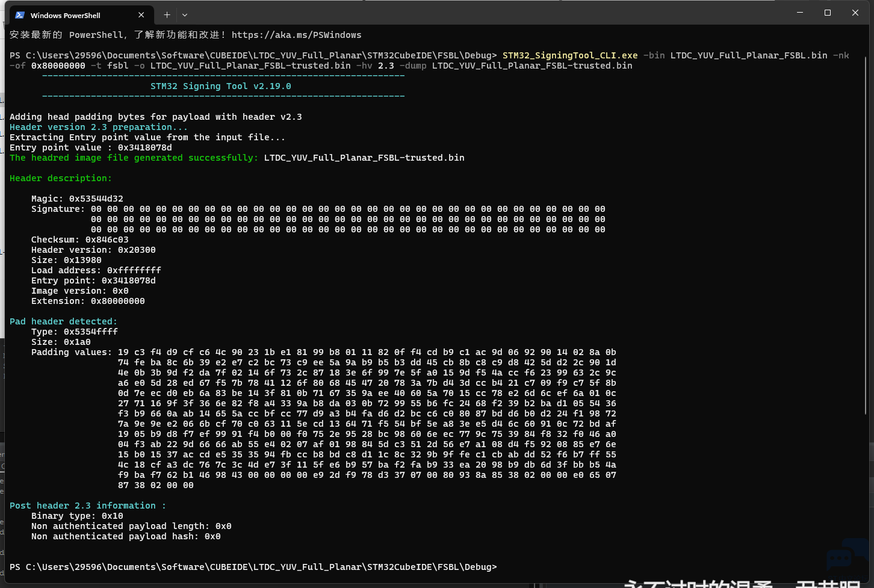Click 'Header version 2.3 preparation...' line
Screen dimensions: 874x588
click(x=99, y=127)
